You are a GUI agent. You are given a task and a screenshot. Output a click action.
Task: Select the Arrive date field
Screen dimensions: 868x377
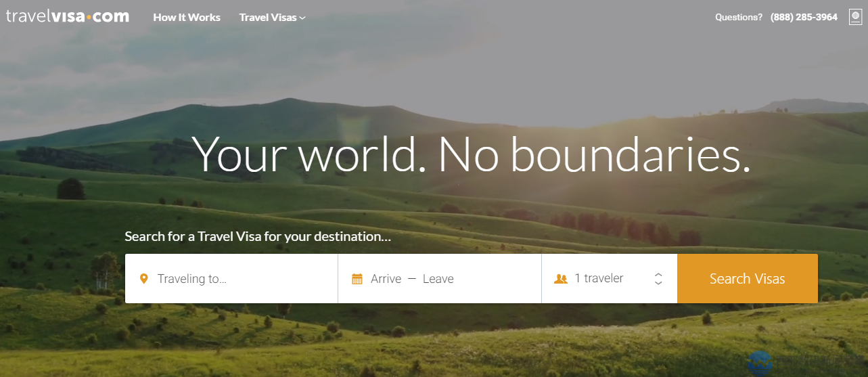[x=386, y=279]
